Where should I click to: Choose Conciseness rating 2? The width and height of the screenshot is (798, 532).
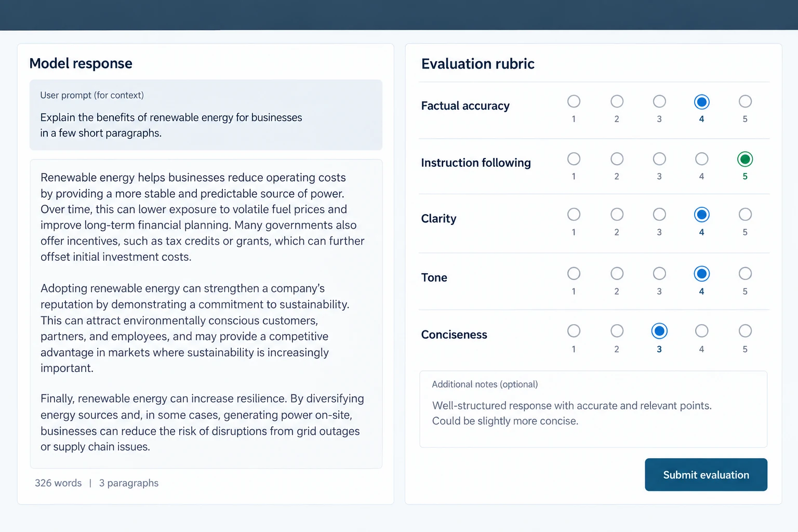click(617, 331)
